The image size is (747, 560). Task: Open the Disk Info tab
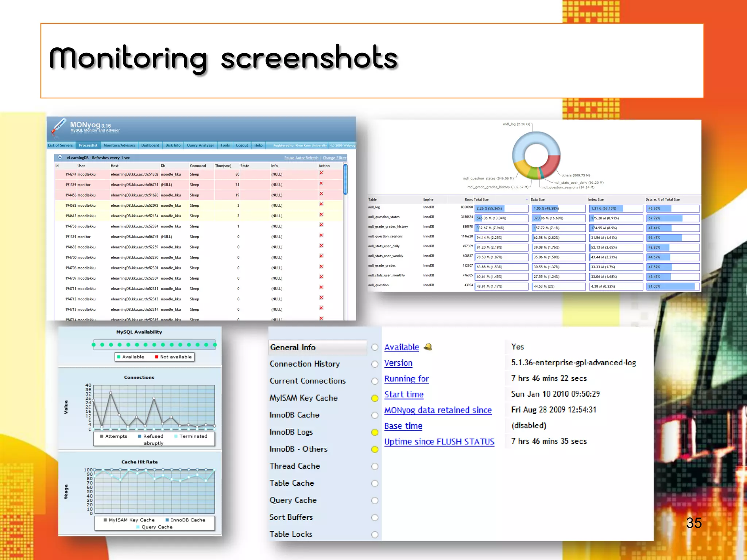click(x=173, y=145)
